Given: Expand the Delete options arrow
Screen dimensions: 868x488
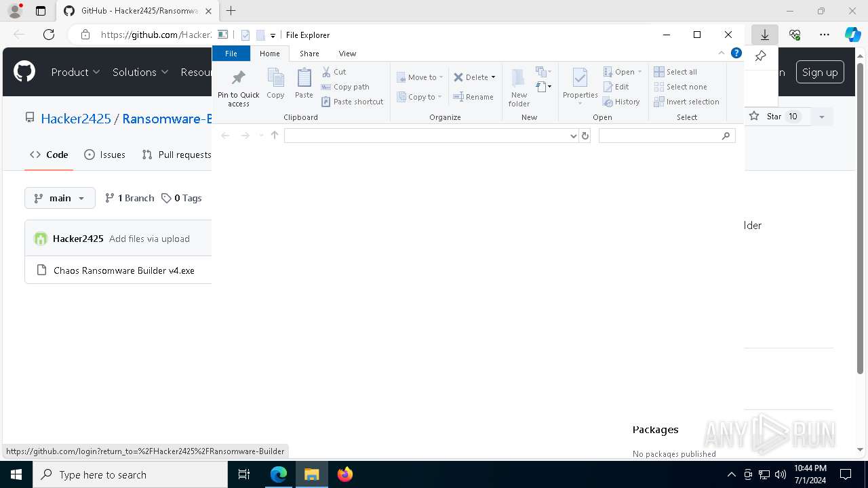Looking at the screenshot, I should pyautogui.click(x=493, y=77).
